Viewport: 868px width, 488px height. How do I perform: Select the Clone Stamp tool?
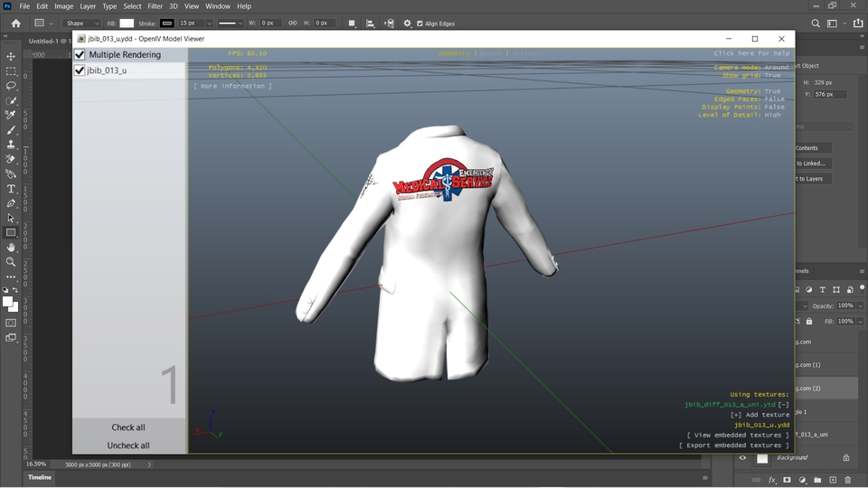pos(11,145)
